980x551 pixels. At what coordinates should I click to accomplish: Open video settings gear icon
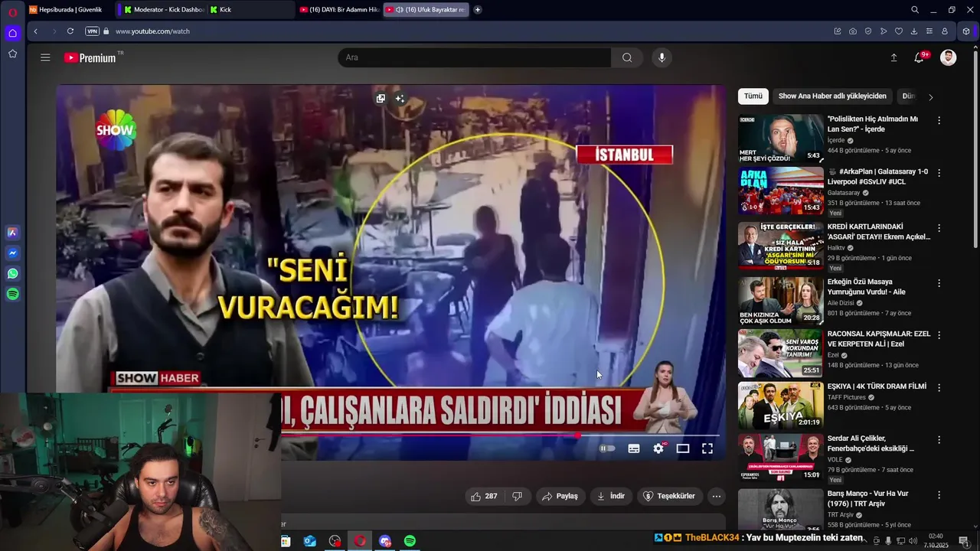[x=658, y=448]
